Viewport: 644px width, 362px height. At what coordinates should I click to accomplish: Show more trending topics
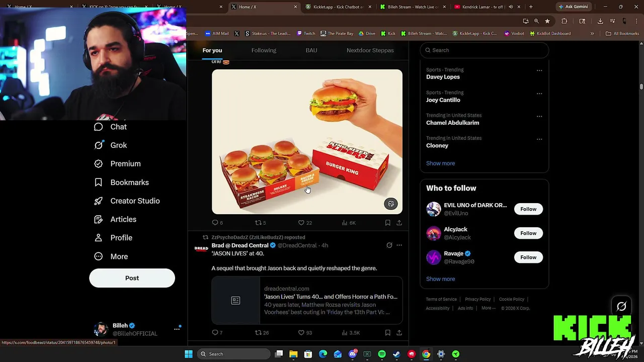coord(440,163)
